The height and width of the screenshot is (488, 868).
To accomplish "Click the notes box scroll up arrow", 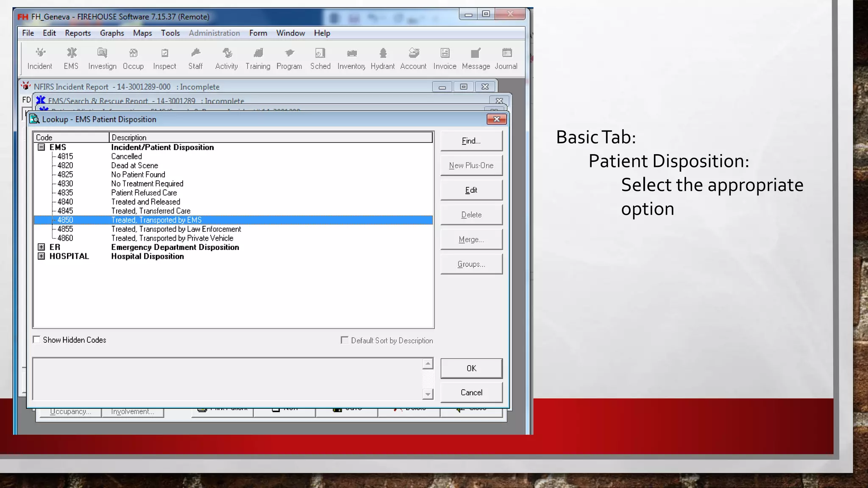I will tap(428, 363).
